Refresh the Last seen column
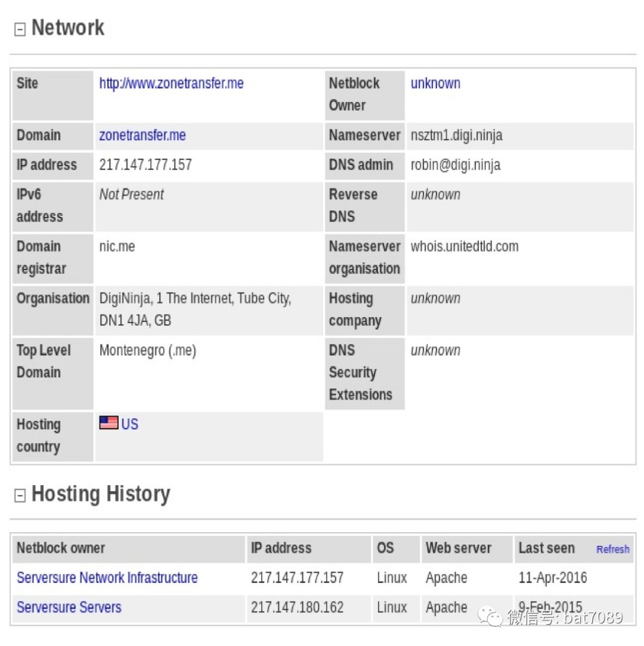This screenshot has height=646, width=644. 612,549
